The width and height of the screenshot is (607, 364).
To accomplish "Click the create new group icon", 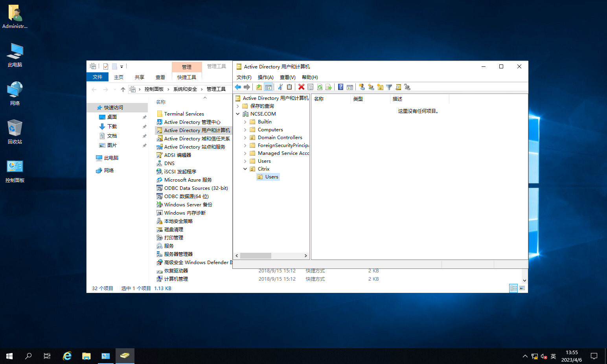I will coord(371,87).
